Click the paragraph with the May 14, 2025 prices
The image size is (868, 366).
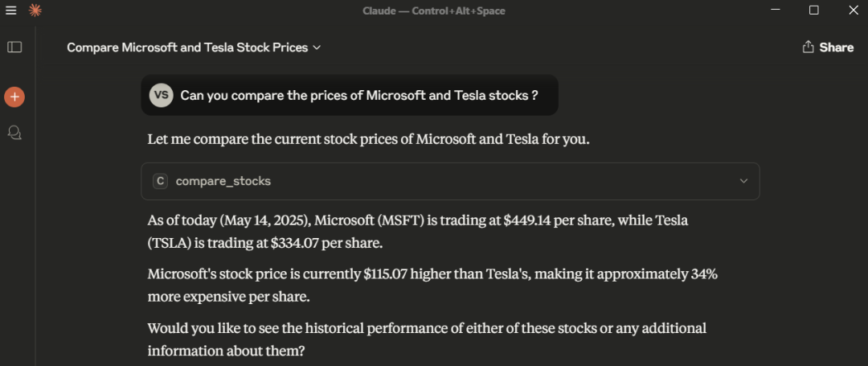(x=418, y=231)
